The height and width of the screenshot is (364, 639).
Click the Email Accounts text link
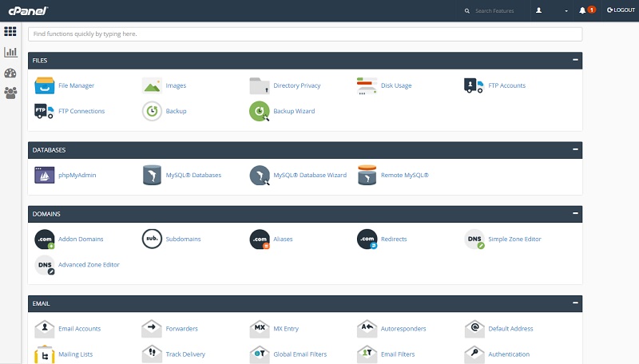(x=79, y=329)
